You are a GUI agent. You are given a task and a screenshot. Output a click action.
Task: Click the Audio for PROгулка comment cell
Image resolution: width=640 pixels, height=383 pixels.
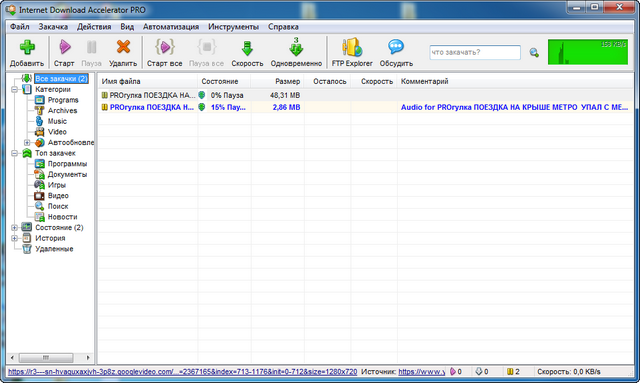[x=514, y=107]
